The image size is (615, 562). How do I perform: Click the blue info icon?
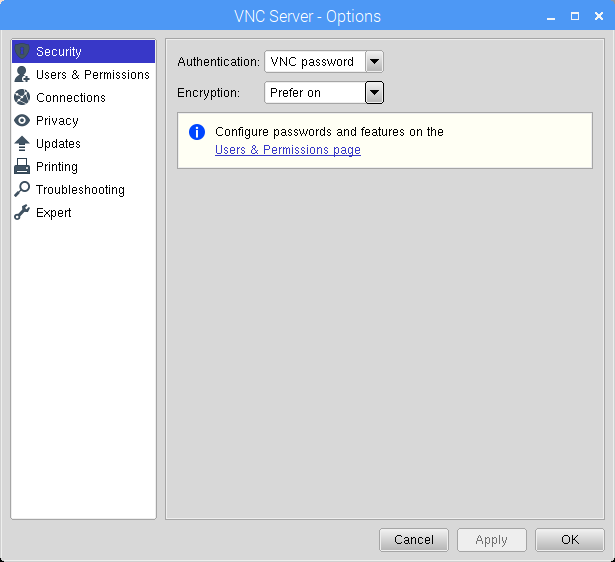pyautogui.click(x=197, y=132)
